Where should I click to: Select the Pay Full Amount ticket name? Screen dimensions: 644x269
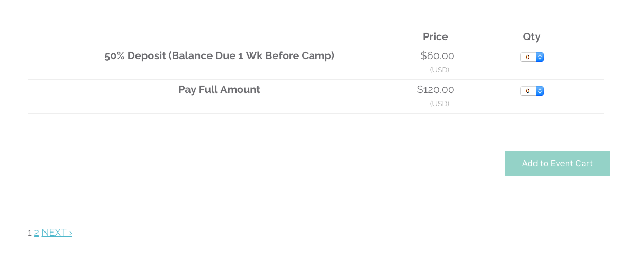(219, 89)
